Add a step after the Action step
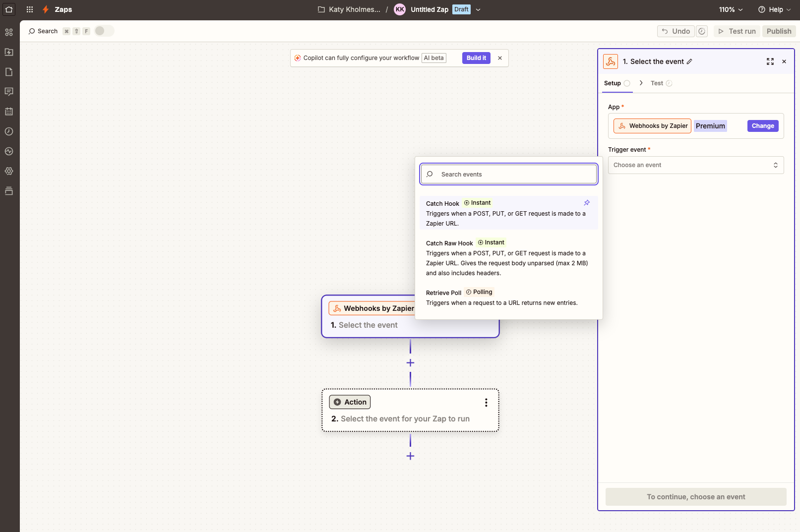800x532 pixels. click(x=410, y=456)
